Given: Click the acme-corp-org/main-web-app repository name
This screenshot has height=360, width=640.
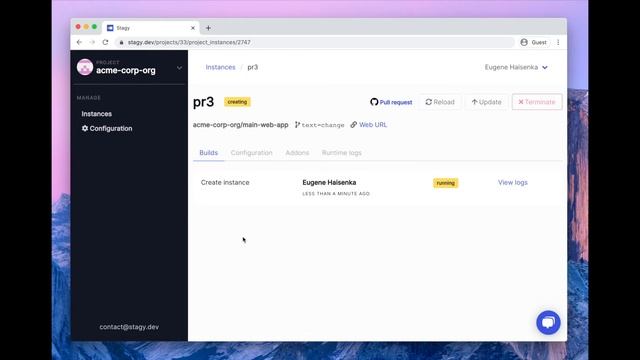Looking at the screenshot, I should (x=240, y=125).
